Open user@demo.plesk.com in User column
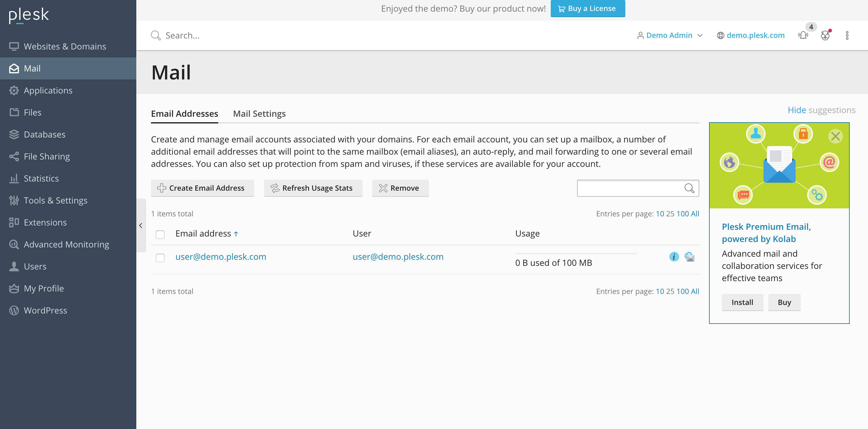The width and height of the screenshot is (868, 429). coord(398,257)
